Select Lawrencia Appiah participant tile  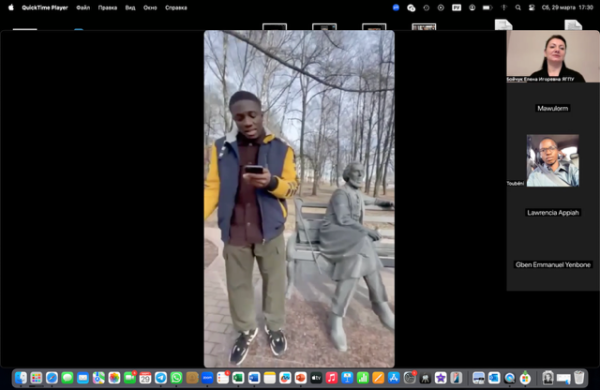tap(553, 212)
